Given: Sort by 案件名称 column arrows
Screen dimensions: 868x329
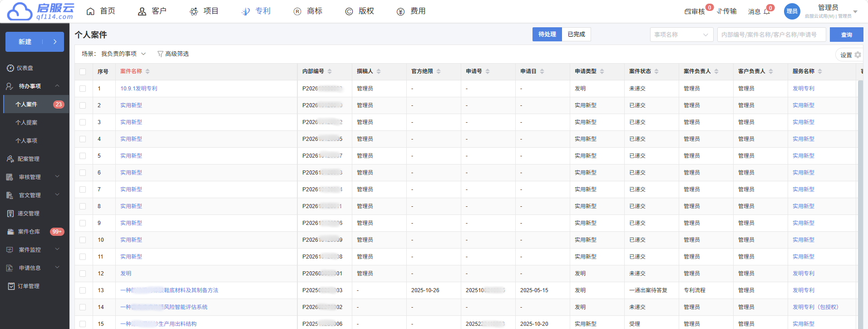Looking at the screenshot, I should tap(148, 71).
